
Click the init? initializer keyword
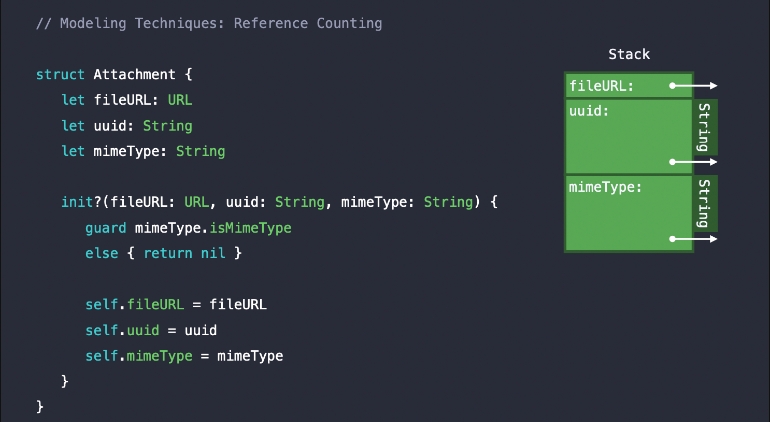(81, 202)
